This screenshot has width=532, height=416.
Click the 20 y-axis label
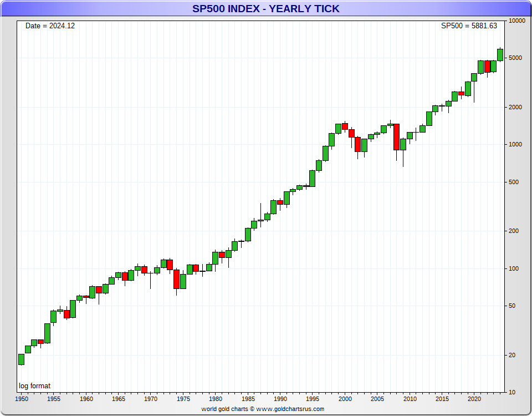(x=512, y=355)
